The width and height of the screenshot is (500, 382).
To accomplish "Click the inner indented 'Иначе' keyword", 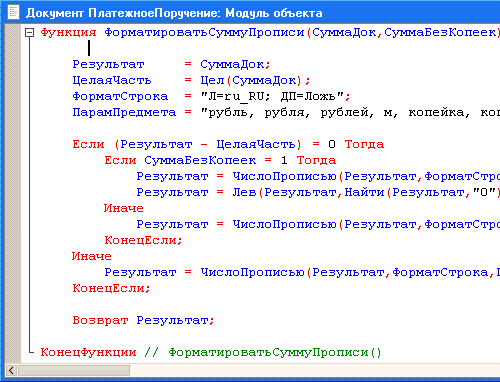I will pos(124,208).
